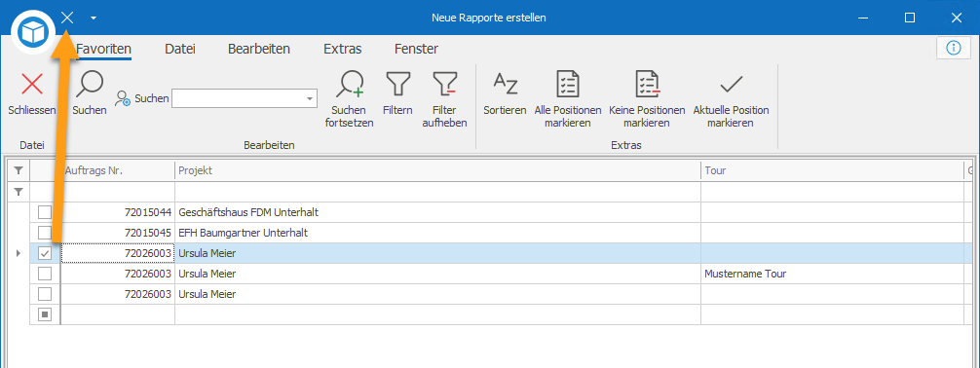This screenshot has height=368, width=980.
Task: Minimize the Neue Rapporte erstellen window
Action: (864, 18)
